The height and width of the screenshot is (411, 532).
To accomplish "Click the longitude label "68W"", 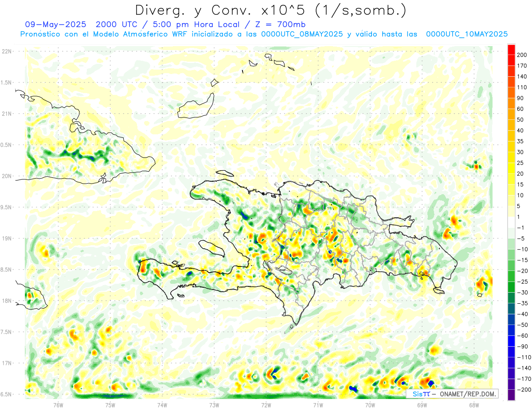I will (474, 405).
